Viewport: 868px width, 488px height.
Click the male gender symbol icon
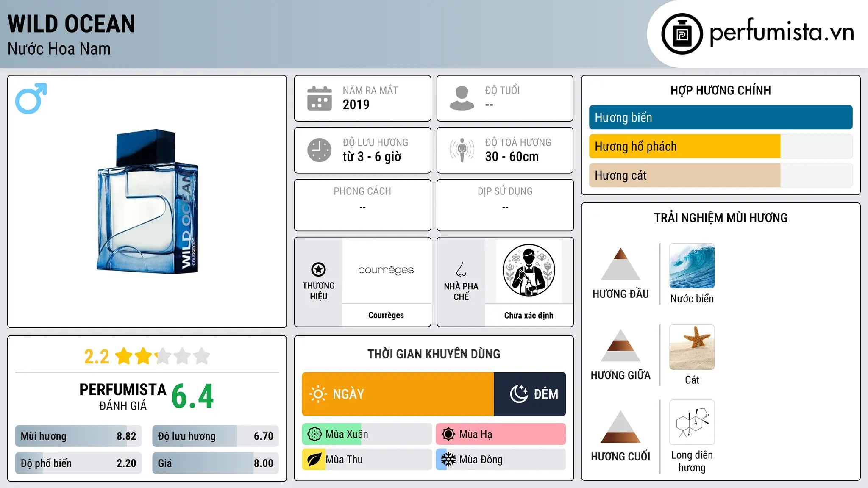click(x=31, y=98)
